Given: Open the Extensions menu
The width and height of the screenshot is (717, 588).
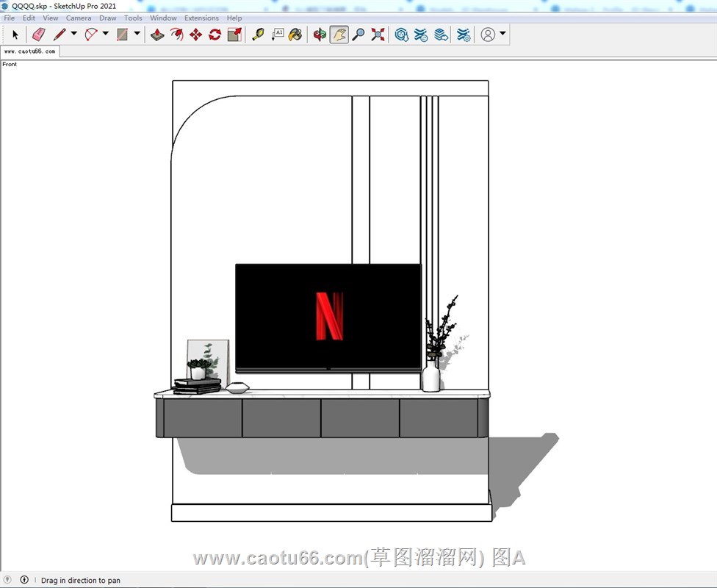Looking at the screenshot, I should coord(201,18).
